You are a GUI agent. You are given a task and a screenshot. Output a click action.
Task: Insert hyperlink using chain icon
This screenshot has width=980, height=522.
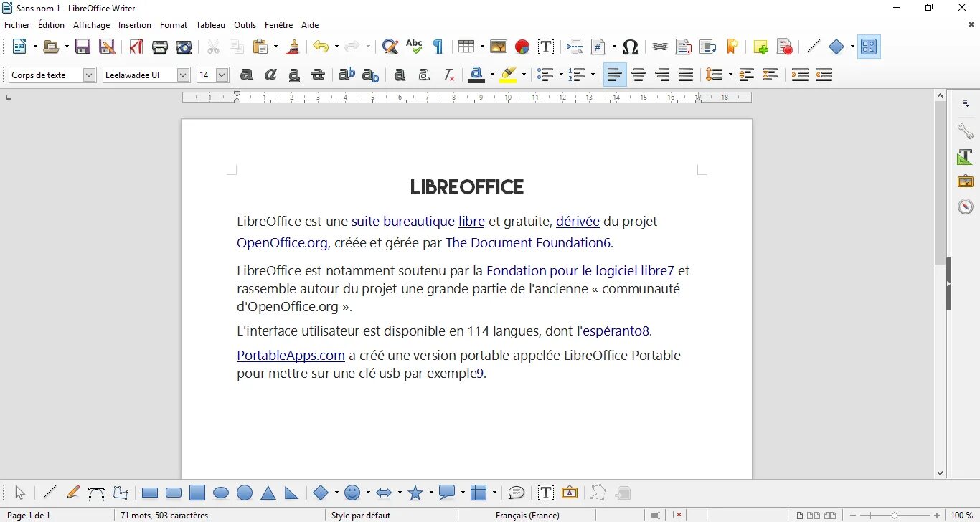(660, 47)
